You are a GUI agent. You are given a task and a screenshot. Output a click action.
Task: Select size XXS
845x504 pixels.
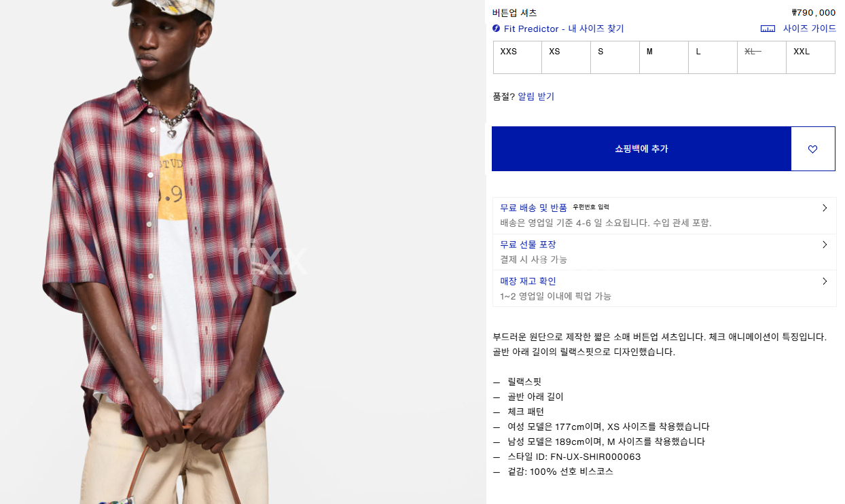point(518,57)
